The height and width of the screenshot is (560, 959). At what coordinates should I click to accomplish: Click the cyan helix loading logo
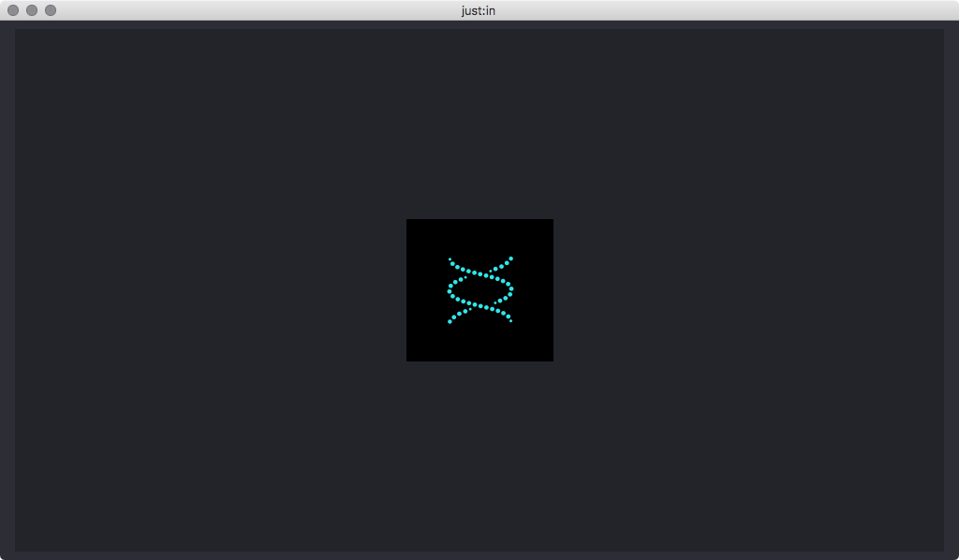(x=480, y=289)
